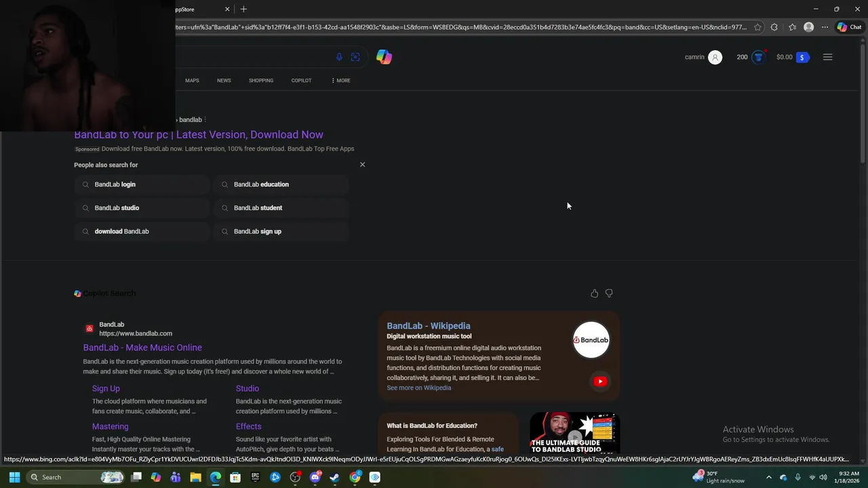The width and height of the screenshot is (868, 488).
Task: Open the https://www.bandlab.com URL text
Action: point(136,333)
